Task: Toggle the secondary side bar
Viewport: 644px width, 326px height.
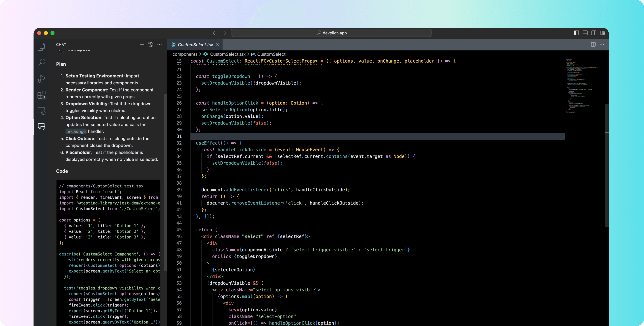Action: [594, 33]
